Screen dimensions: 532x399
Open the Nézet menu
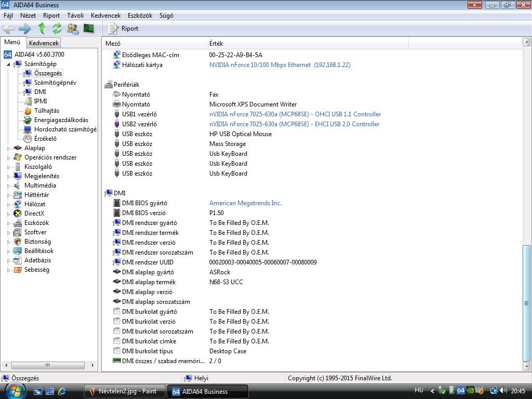[28, 16]
